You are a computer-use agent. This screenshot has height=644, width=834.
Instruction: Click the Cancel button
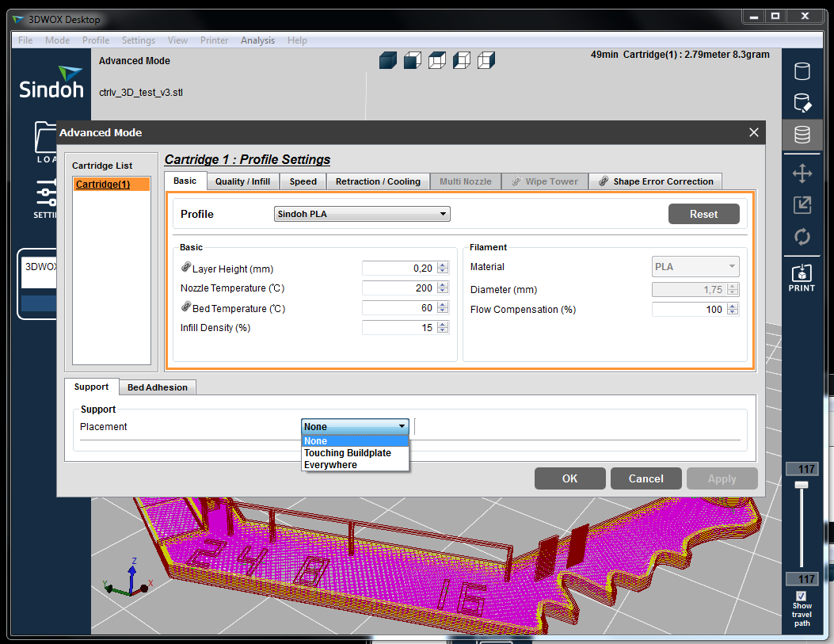pyautogui.click(x=645, y=478)
